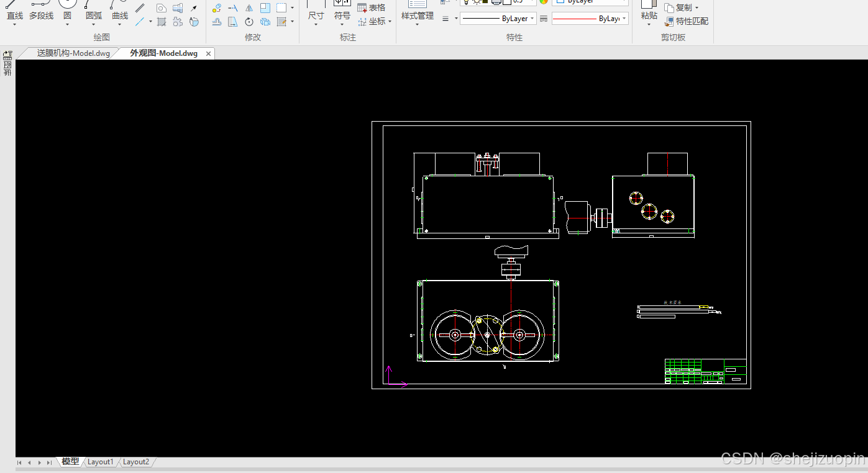868x473 pixels.
Task: Open the Layout2 tab
Action: point(136,462)
